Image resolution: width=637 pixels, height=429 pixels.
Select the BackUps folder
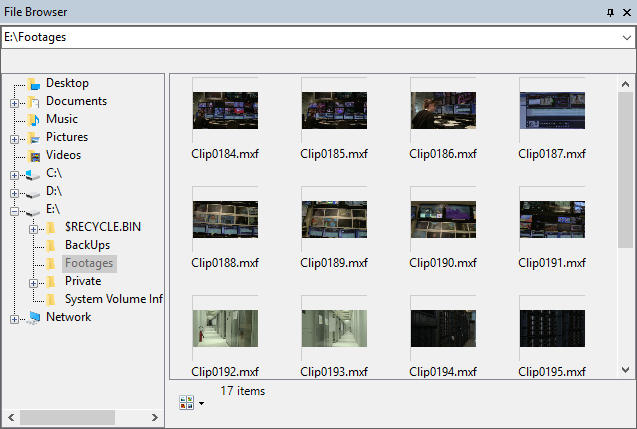pos(87,245)
